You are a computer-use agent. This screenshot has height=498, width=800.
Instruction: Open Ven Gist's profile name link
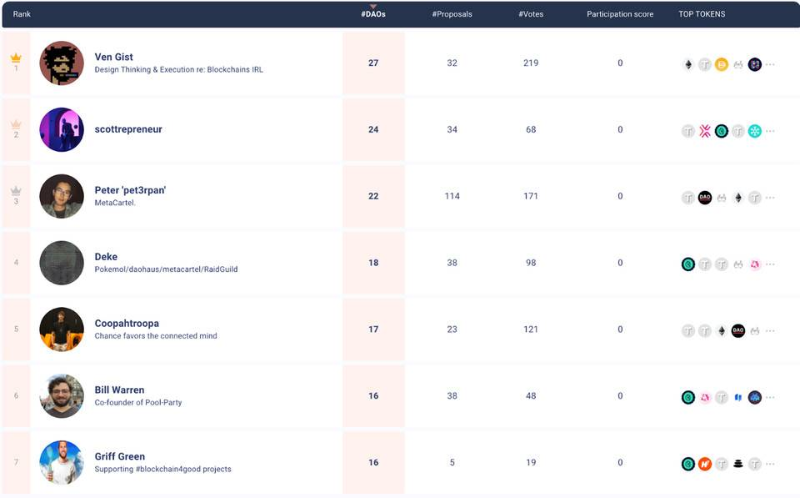[114, 57]
